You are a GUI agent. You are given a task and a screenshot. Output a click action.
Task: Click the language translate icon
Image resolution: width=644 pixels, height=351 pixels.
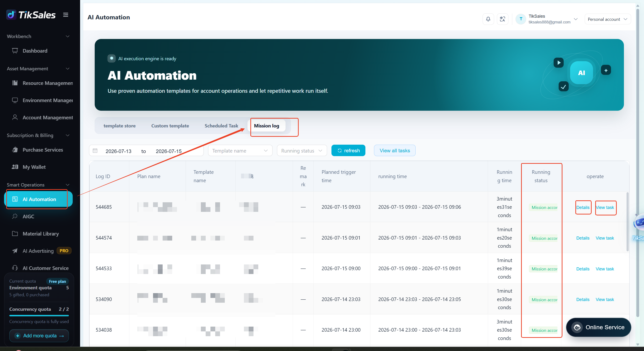pos(502,19)
